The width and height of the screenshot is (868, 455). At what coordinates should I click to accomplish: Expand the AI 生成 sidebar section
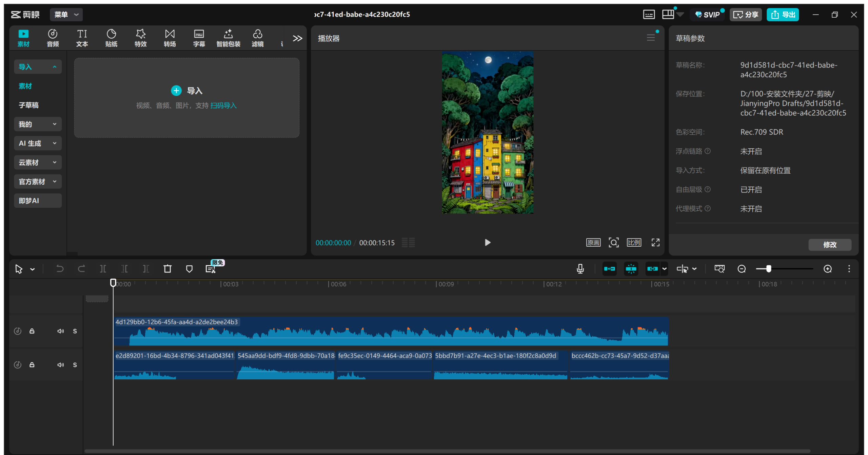coord(38,143)
